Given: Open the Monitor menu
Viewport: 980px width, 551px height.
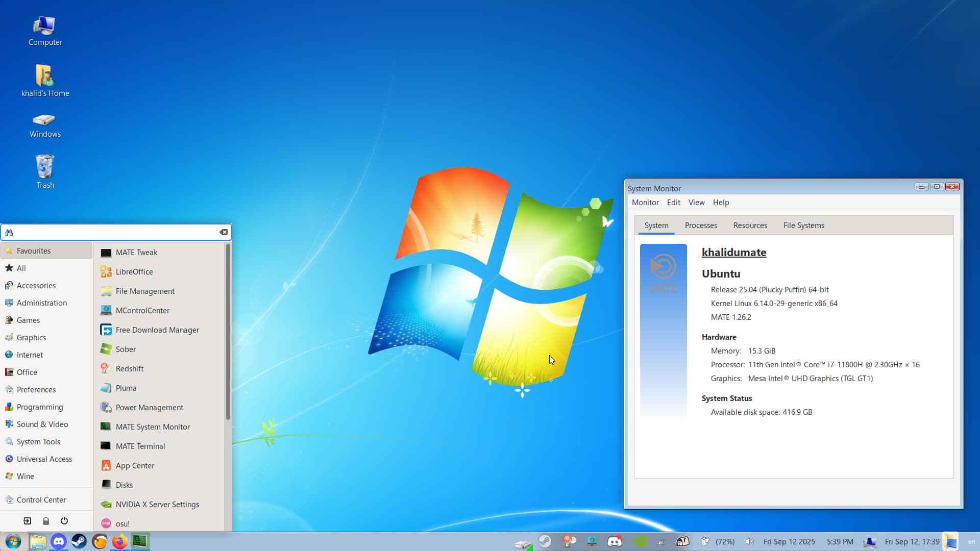Looking at the screenshot, I should click(x=645, y=202).
